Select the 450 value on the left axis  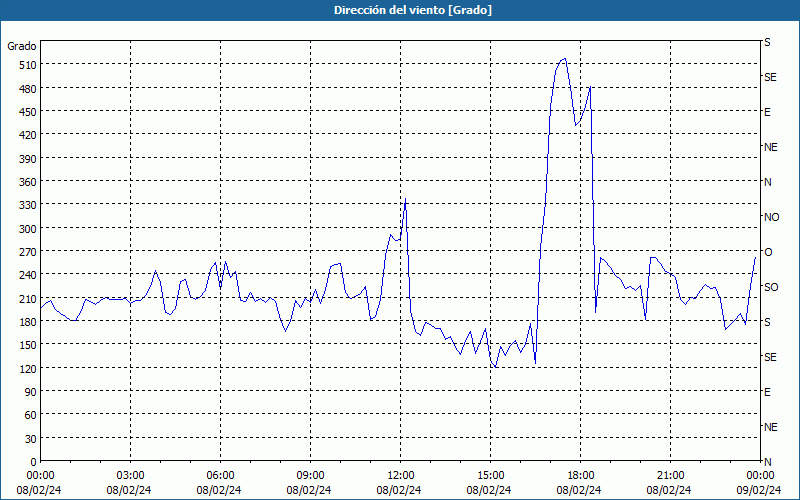(x=27, y=112)
